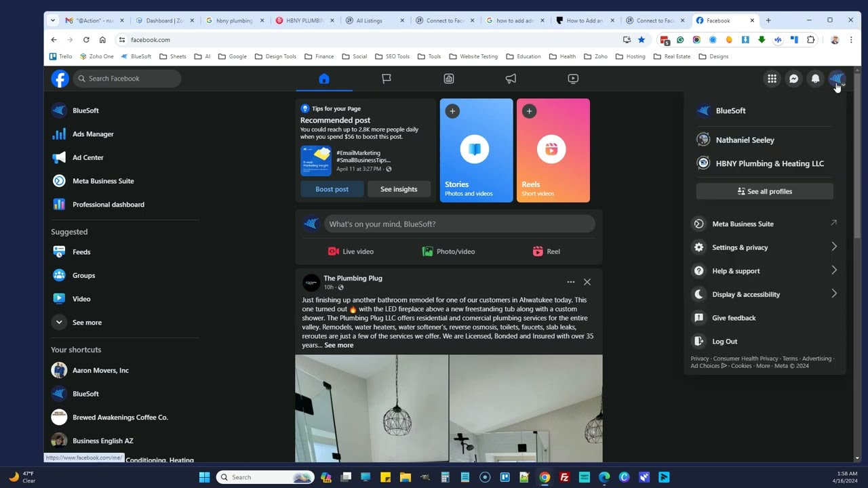Image resolution: width=868 pixels, height=488 pixels.
Task: Click the account profile avatar
Action: point(837,79)
